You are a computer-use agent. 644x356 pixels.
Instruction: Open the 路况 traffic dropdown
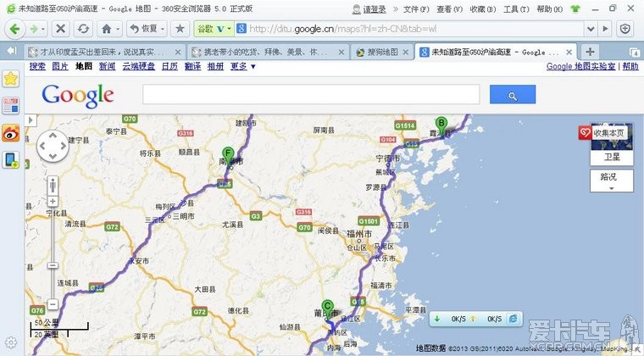[x=612, y=181]
